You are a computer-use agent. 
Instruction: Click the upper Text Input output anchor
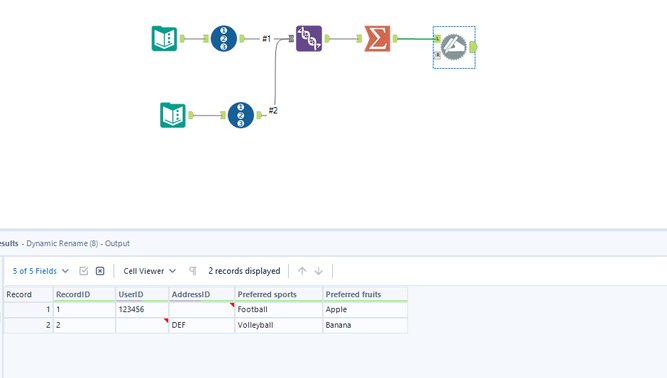coord(182,39)
